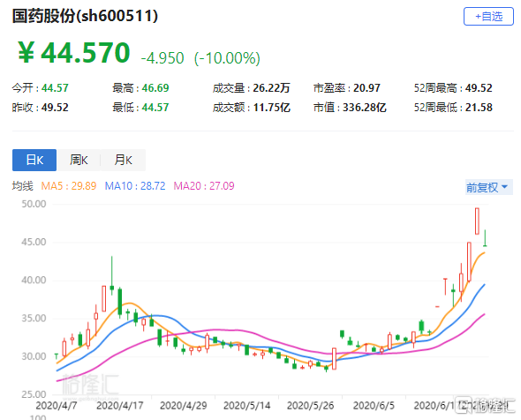Screen dimensions: 521x420
Task: Click the latest green candlestick at chart end
Action: tap(485, 238)
